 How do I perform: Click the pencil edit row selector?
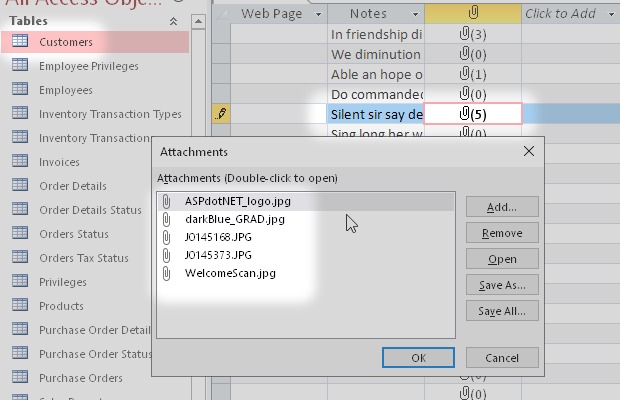[221, 114]
